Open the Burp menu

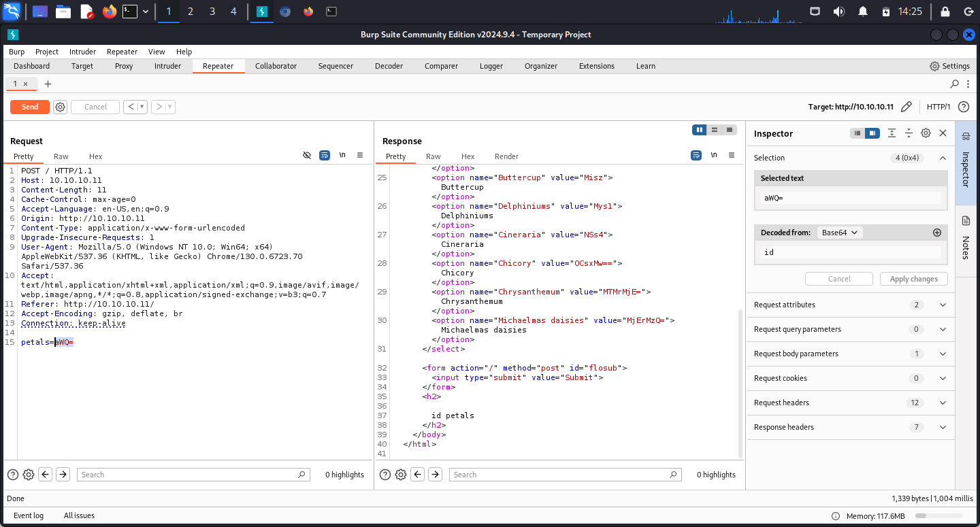[x=16, y=52]
